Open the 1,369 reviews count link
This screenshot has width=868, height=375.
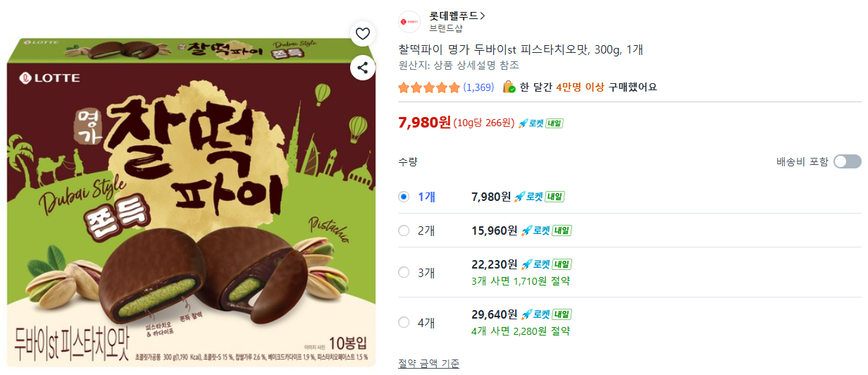[x=478, y=87]
